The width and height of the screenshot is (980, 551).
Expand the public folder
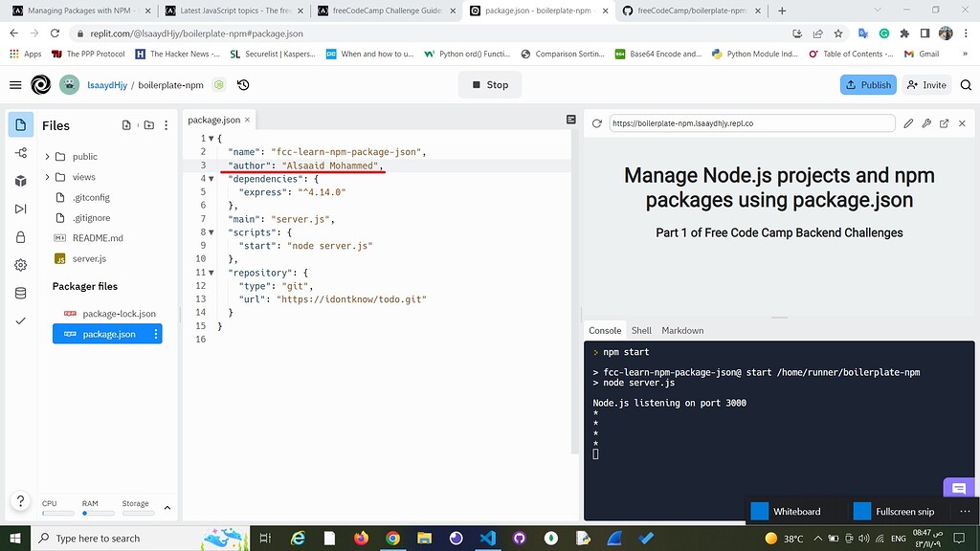(x=83, y=156)
